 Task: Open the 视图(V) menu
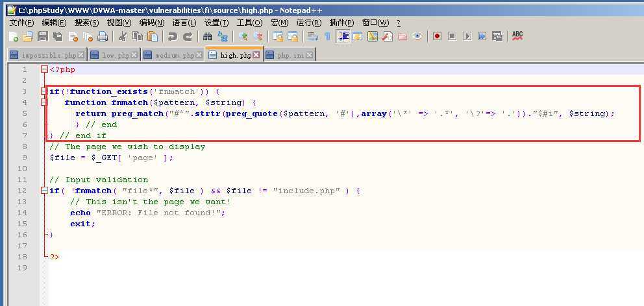pyautogui.click(x=119, y=23)
